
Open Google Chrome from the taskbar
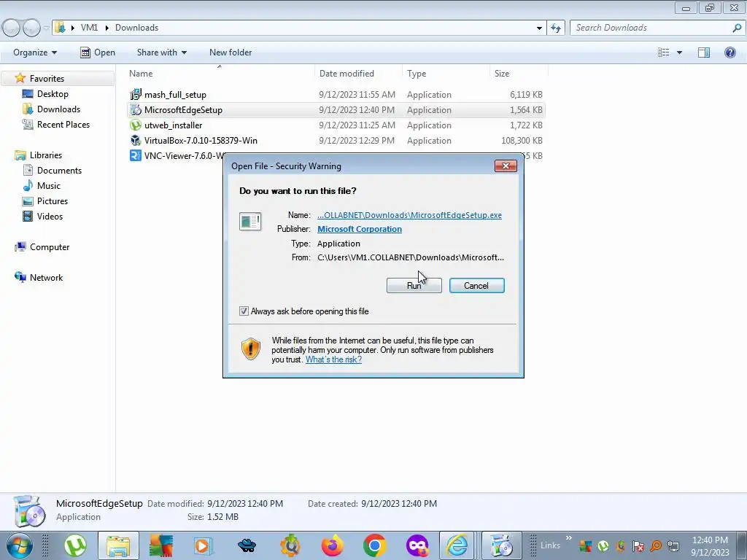374,545
